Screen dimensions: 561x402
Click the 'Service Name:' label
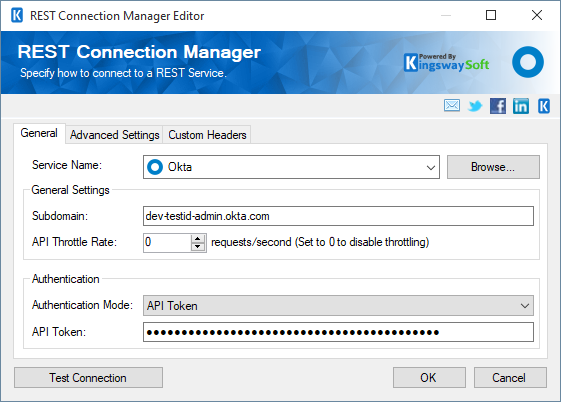click(x=67, y=165)
